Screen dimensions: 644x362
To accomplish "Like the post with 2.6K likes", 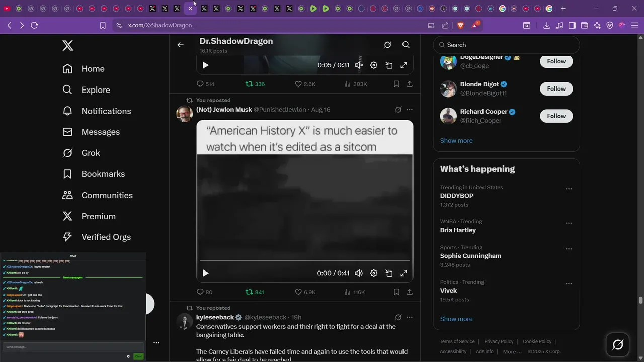I will 305,84.
